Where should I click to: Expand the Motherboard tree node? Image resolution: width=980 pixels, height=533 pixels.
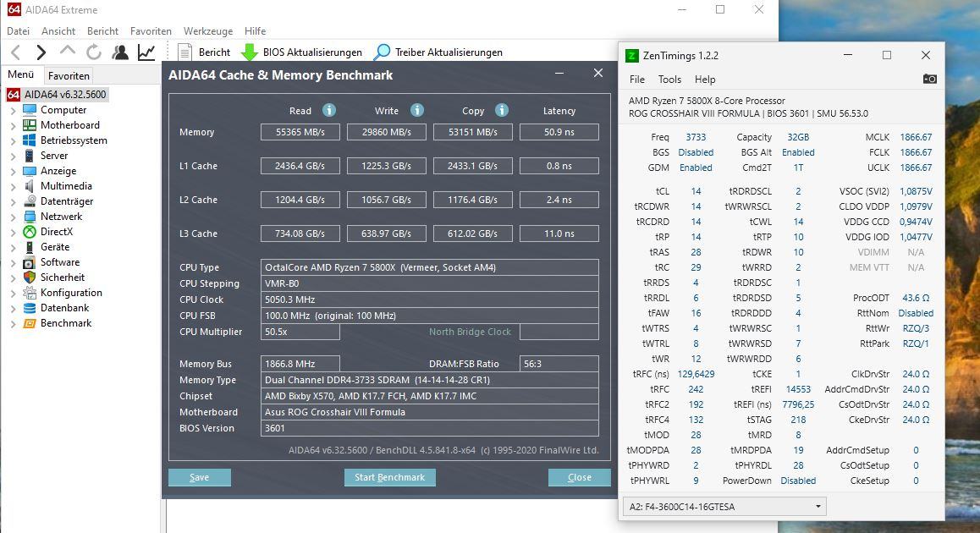pos(14,125)
